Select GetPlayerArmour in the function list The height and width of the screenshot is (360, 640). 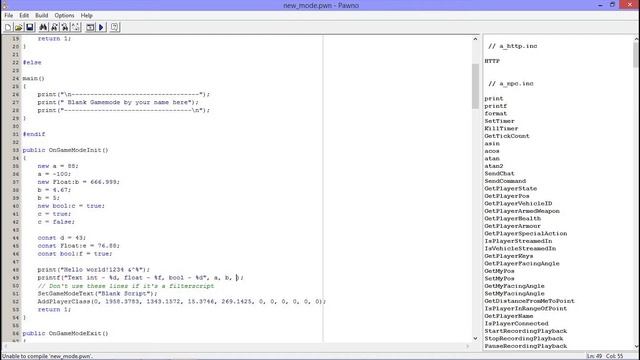512,226
